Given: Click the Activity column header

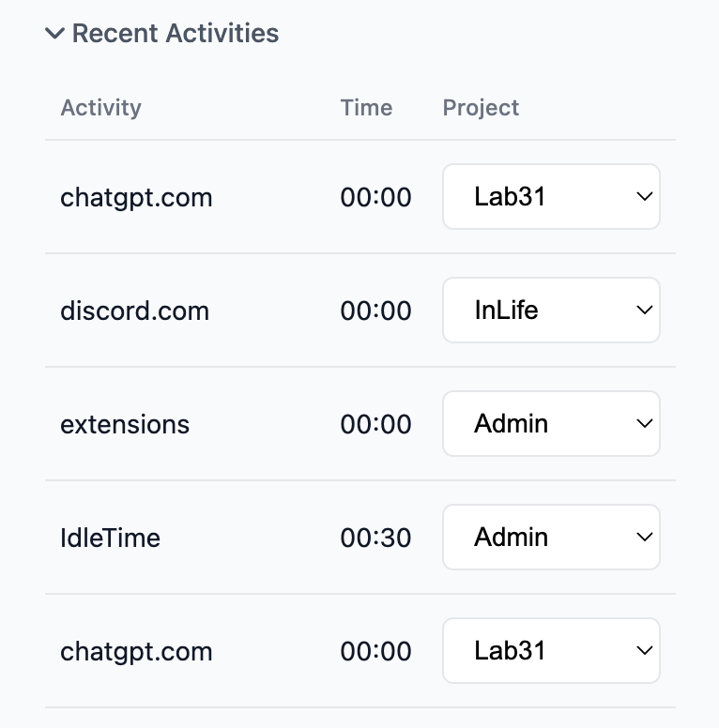Looking at the screenshot, I should point(100,108).
